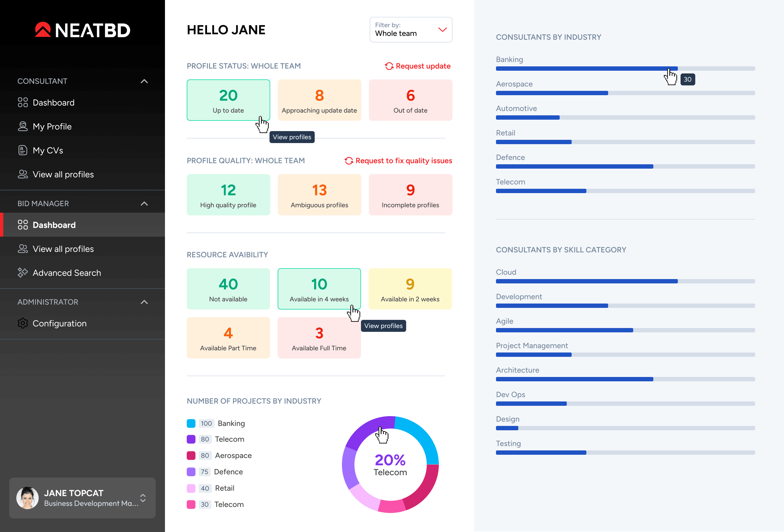This screenshot has width=784, height=532.
Task: Collapse the CONSULTANT section
Action: click(144, 81)
